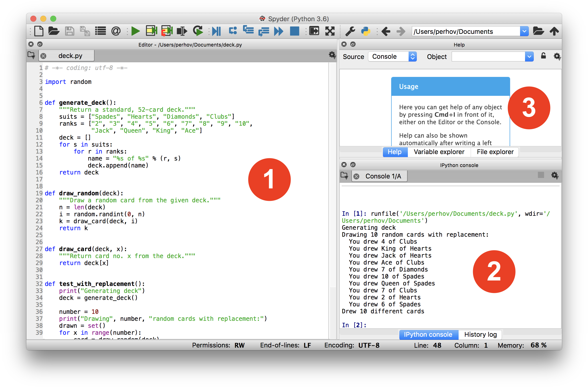The height and width of the screenshot is (387, 588).
Task: Toggle the lock on the Help pane
Action: pos(543,56)
